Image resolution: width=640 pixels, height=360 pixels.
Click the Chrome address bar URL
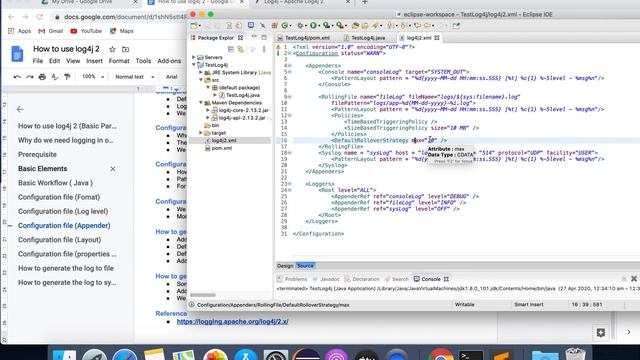pos(124,17)
